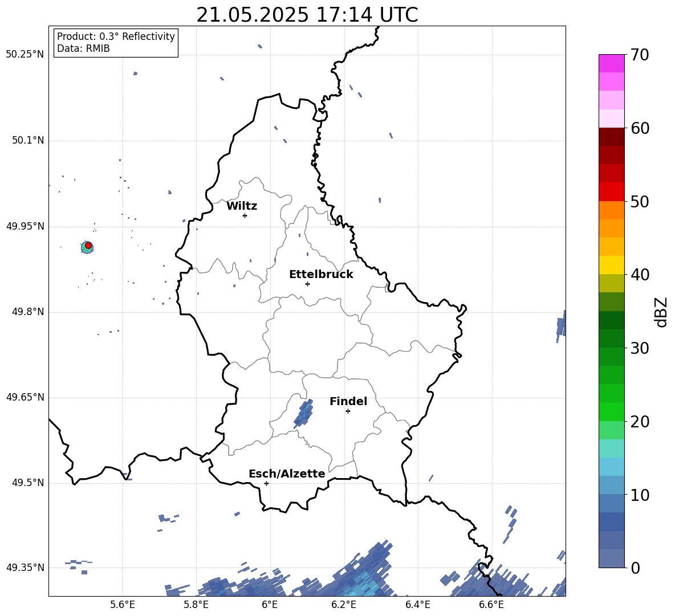Click the bright red colorbar segment at 50

tap(611, 192)
